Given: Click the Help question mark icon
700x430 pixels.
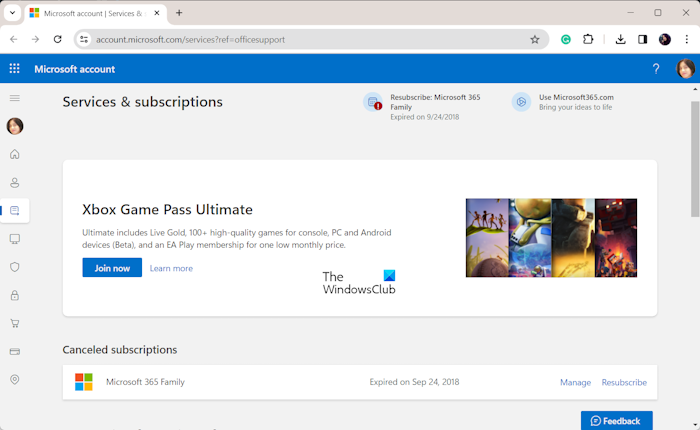Looking at the screenshot, I should pos(656,69).
